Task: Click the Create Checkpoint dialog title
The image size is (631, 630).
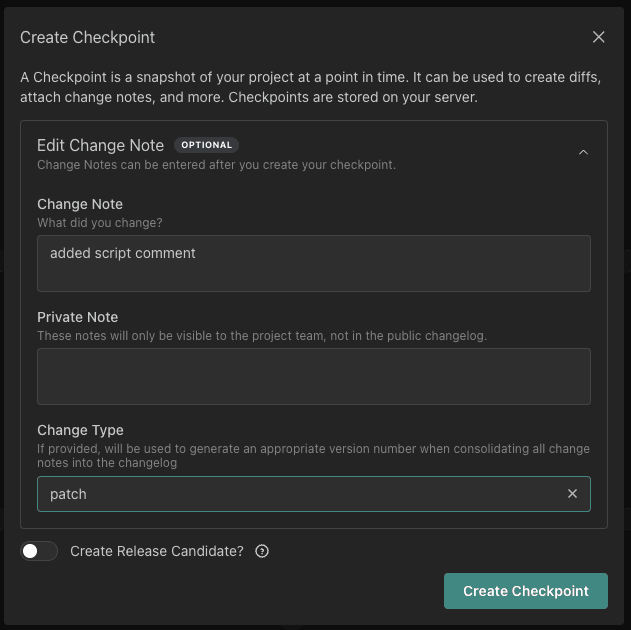Action: 88,38
